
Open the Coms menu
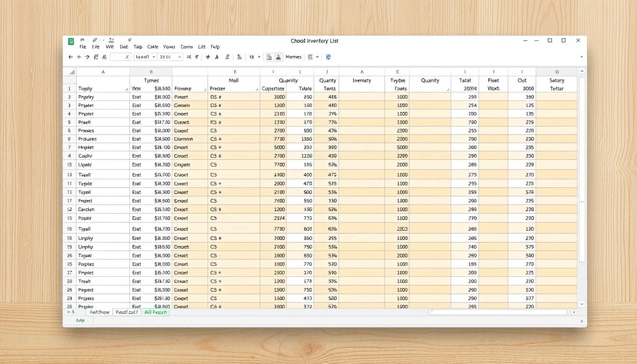tap(187, 47)
